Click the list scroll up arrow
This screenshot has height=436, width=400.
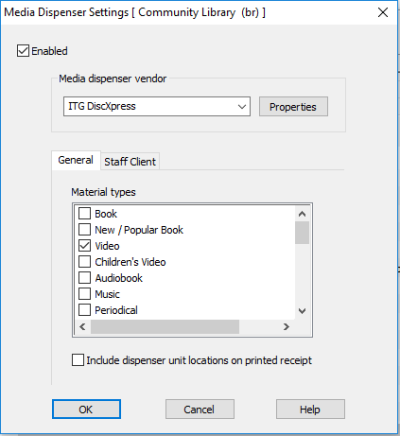(302, 214)
